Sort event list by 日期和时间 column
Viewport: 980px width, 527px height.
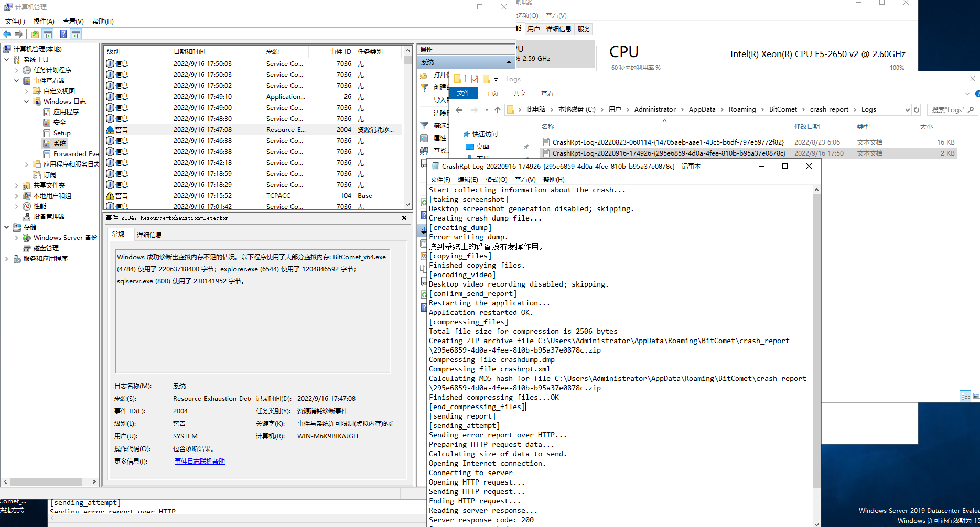pos(216,51)
